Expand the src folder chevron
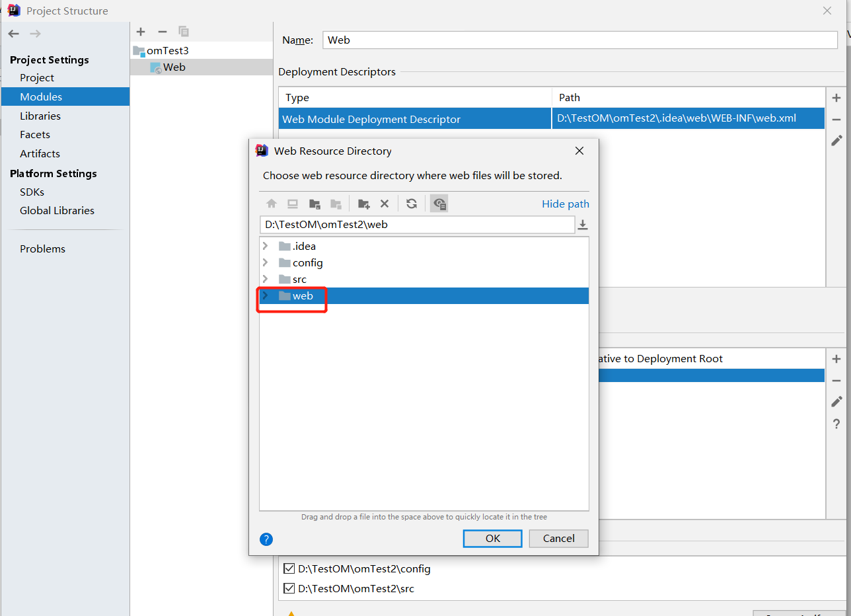 pos(265,279)
